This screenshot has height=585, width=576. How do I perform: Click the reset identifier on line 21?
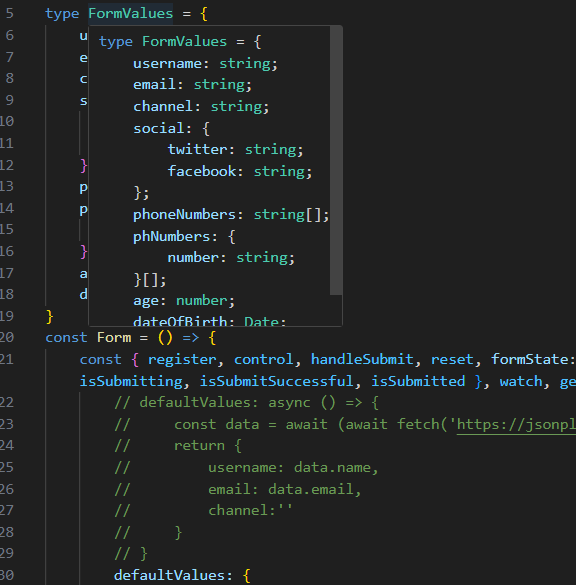click(x=452, y=360)
